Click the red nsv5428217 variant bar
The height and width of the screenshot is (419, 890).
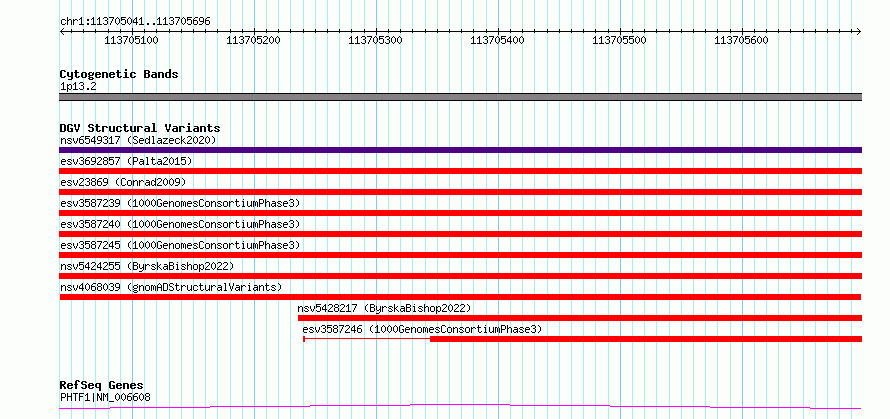[x=580, y=318]
